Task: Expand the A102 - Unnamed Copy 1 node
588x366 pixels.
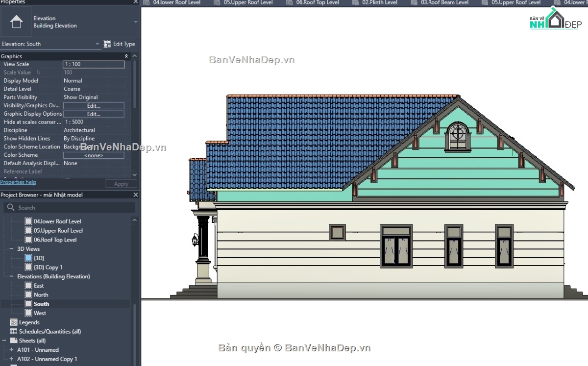Action: coord(11,359)
